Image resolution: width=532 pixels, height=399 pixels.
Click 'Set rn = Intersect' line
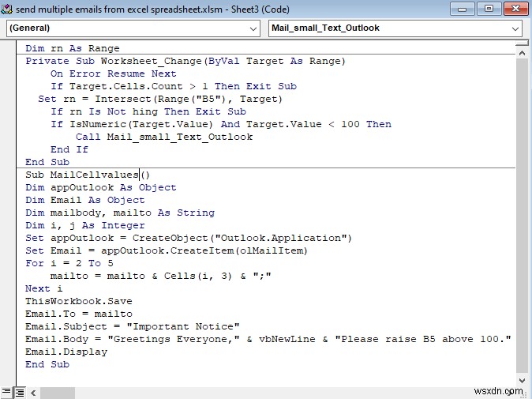[160, 99]
